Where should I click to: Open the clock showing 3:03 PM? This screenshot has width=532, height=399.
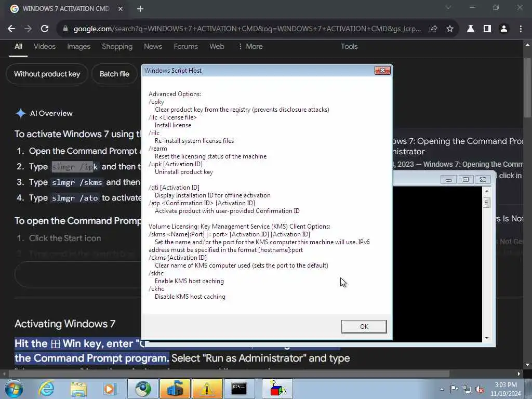506,389
